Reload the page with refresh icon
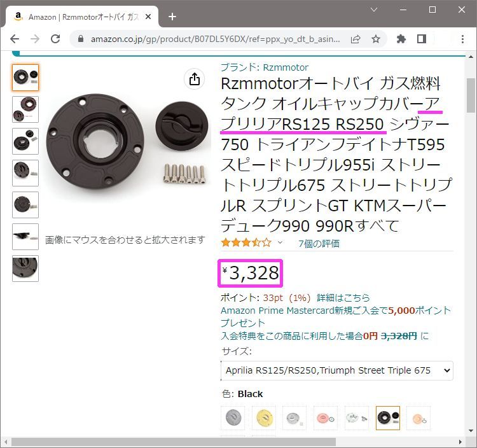Image resolution: width=477 pixels, height=448 pixels. coord(55,39)
